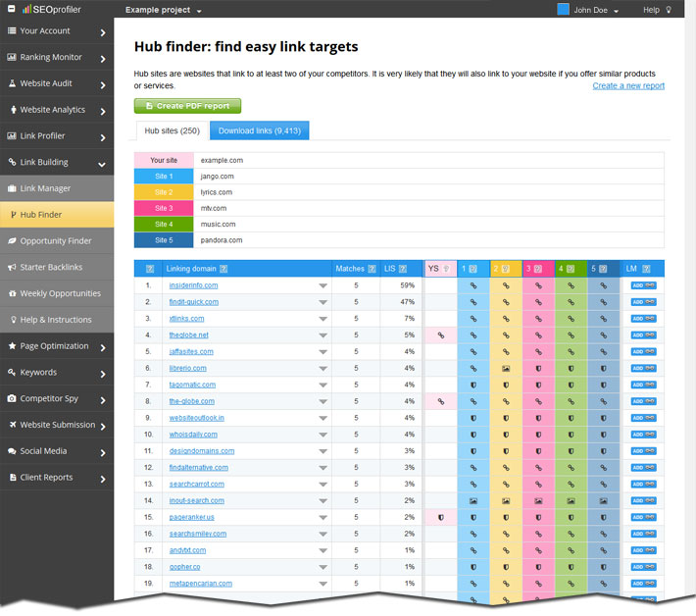Click the SEOprofiler logo icon
696x616 pixels.
click(x=26, y=9)
